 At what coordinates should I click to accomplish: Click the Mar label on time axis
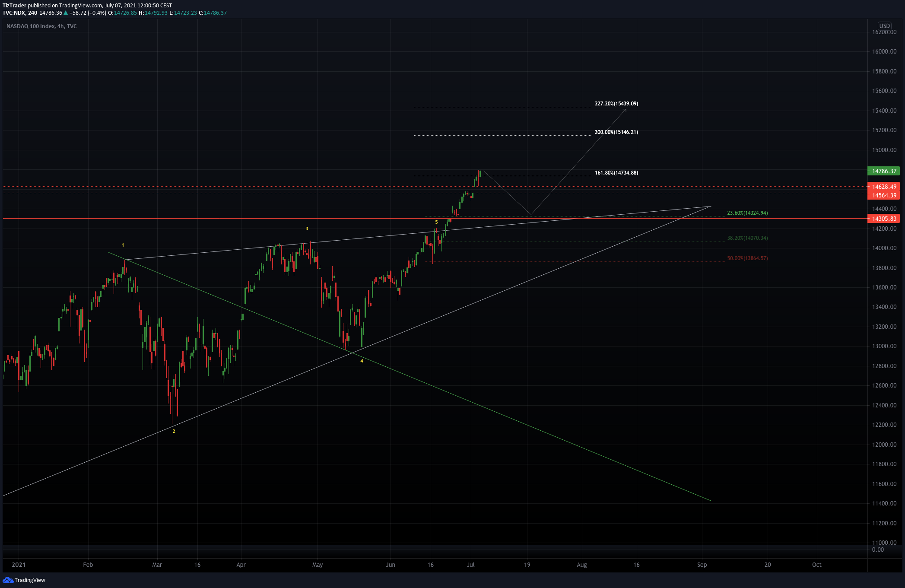[x=157, y=565]
